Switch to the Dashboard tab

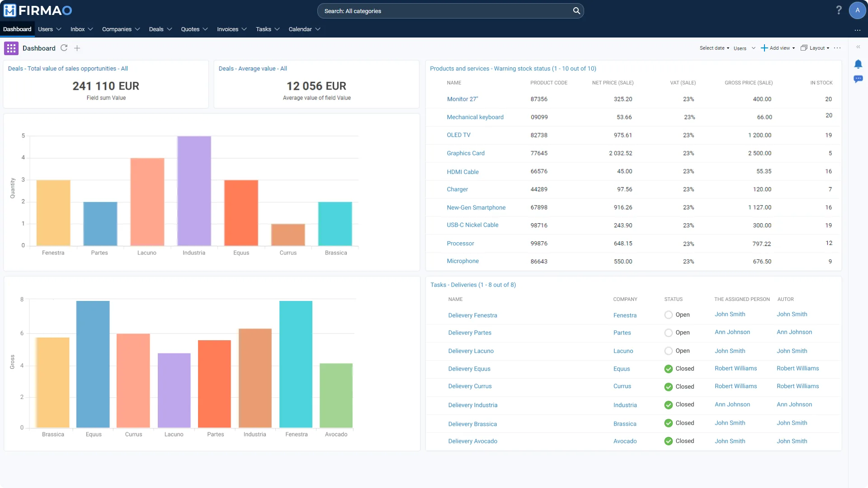[17, 29]
